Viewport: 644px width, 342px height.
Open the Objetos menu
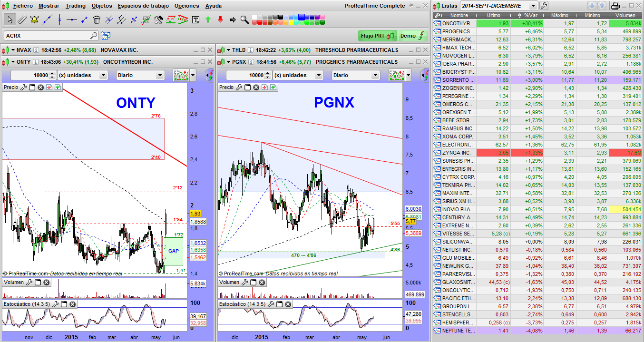tap(102, 6)
